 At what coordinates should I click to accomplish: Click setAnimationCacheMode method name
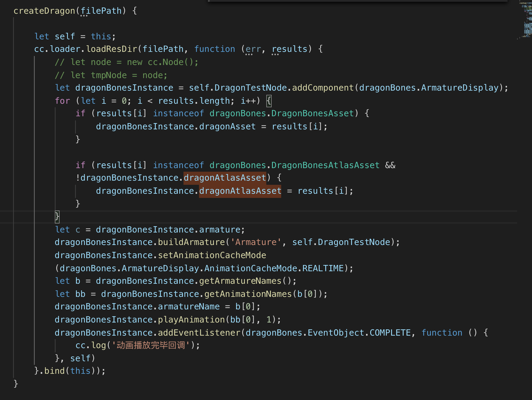click(x=212, y=255)
